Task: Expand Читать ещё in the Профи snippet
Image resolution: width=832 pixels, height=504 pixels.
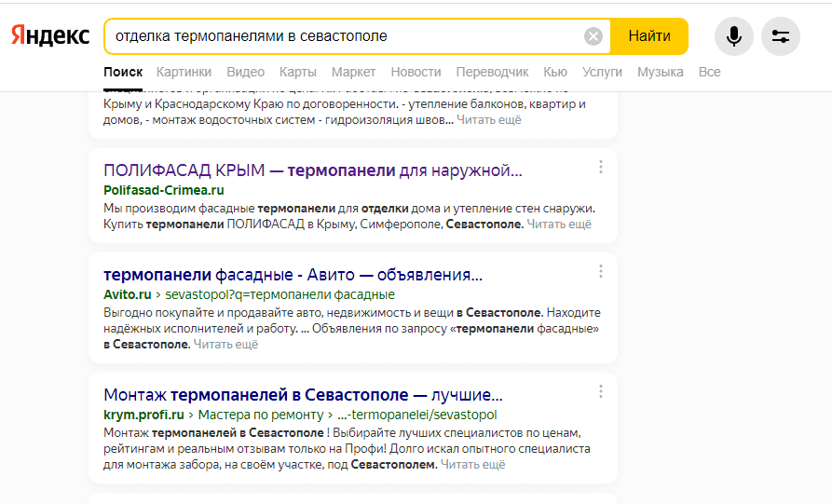Action: coord(472,464)
